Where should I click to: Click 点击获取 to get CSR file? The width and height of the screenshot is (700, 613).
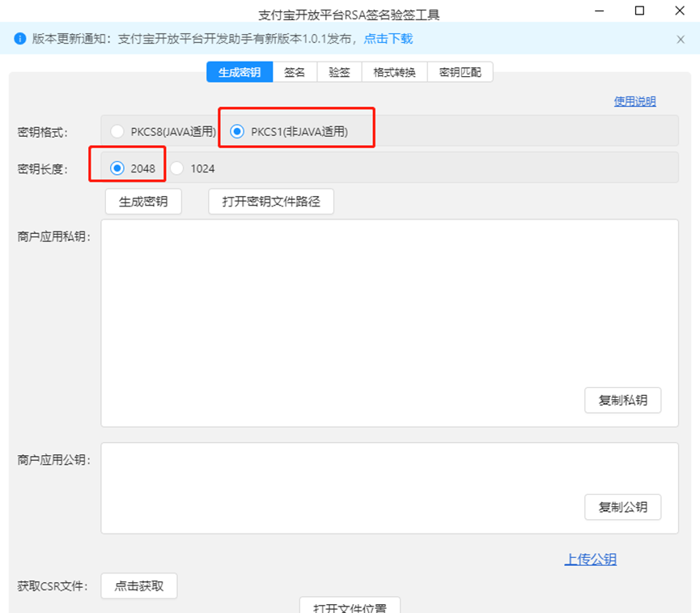tap(139, 585)
